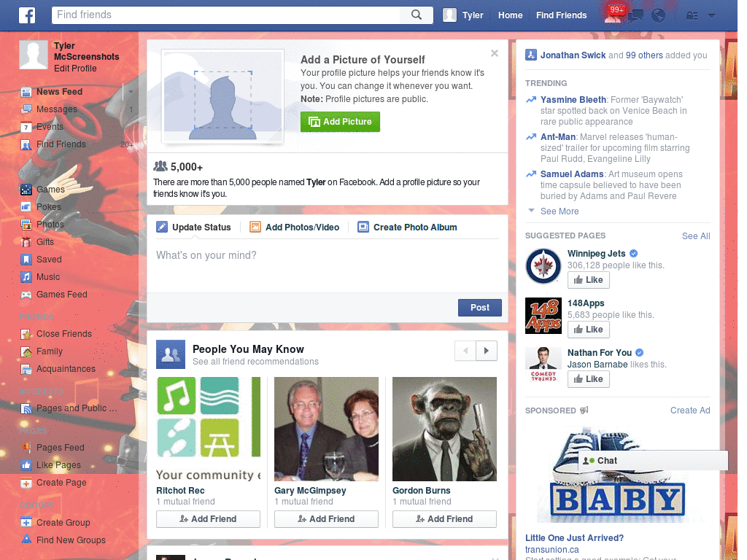Image resolution: width=747 pixels, height=560 pixels.
Task: Click the What's on your mind field
Action: coord(328,265)
